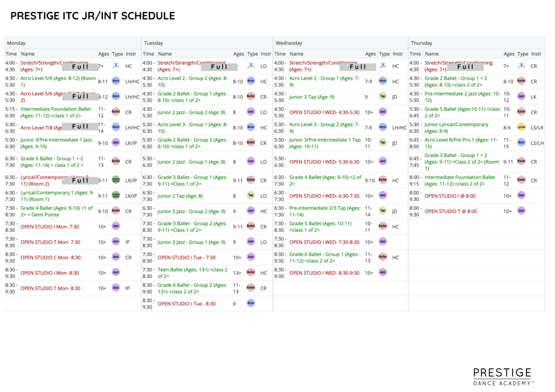Viewport: 555px width, 392px height.
Task: Open the OPEN STUDIO I Tue - 7:30 link
Action: (x=186, y=257)
